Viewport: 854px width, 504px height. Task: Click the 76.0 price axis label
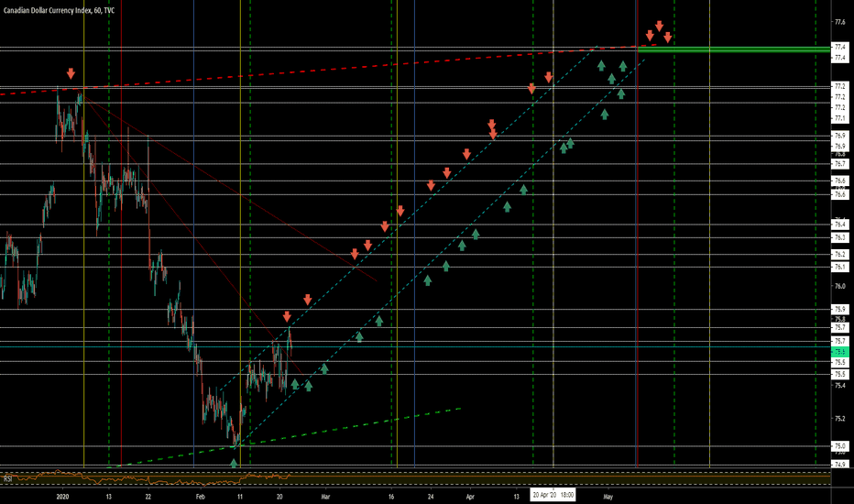[x=840, y=286]
